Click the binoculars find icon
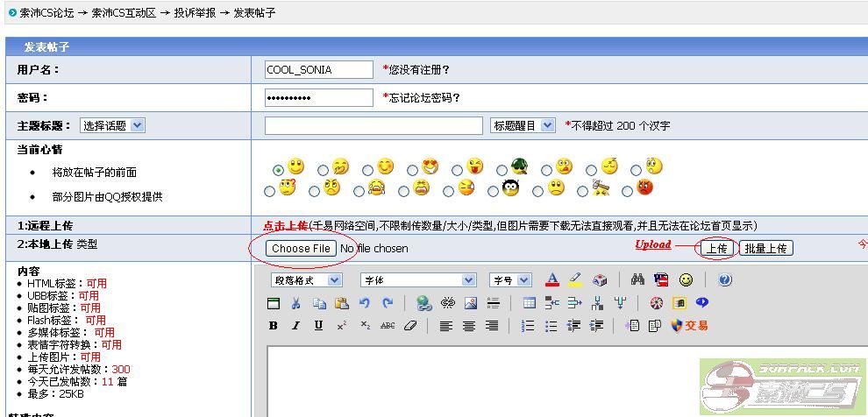 (638, 280)
